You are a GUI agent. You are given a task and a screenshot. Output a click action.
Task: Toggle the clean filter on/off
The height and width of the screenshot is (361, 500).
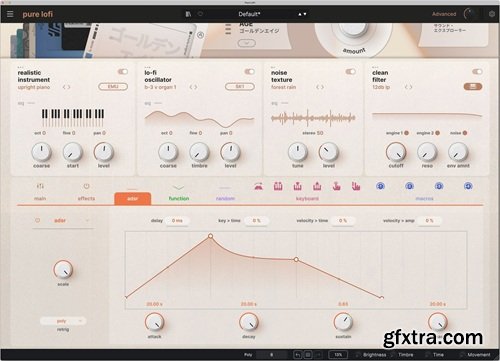pos(477,72)
